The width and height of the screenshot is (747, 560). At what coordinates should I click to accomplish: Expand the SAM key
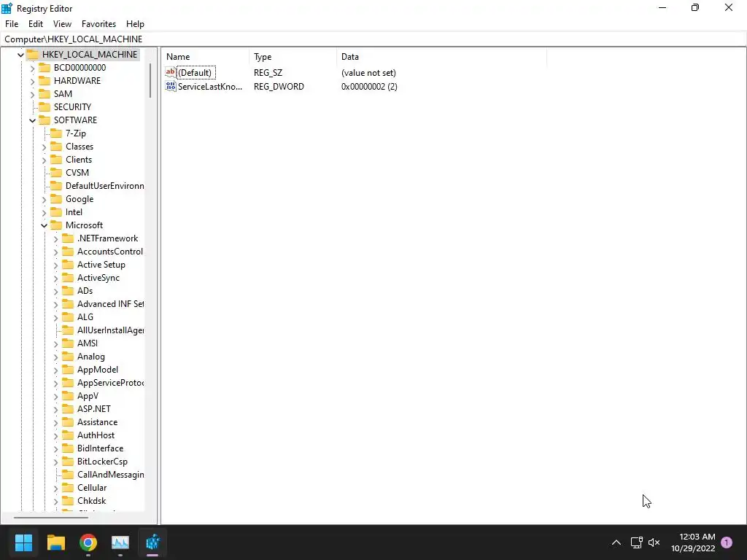tap(32, 94)
